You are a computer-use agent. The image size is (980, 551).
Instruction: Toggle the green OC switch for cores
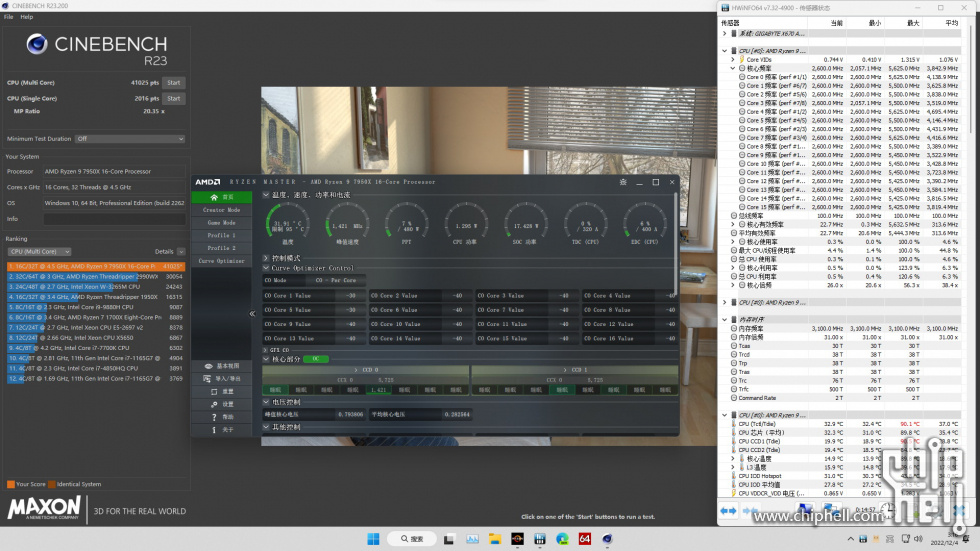(x=316, y=359)
